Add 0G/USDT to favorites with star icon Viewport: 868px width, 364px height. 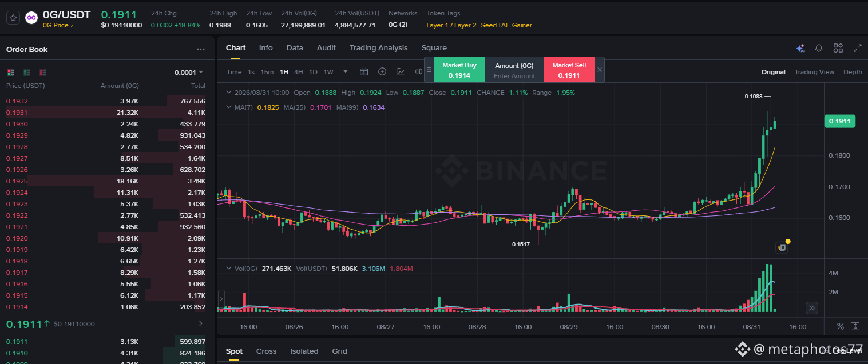pos(13,18)
